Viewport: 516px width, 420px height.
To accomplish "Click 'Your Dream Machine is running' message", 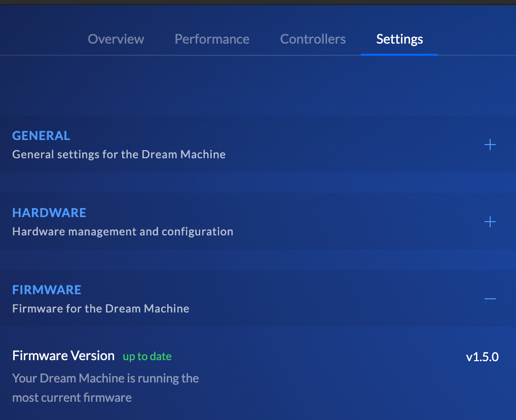I will tap(105, 378).
